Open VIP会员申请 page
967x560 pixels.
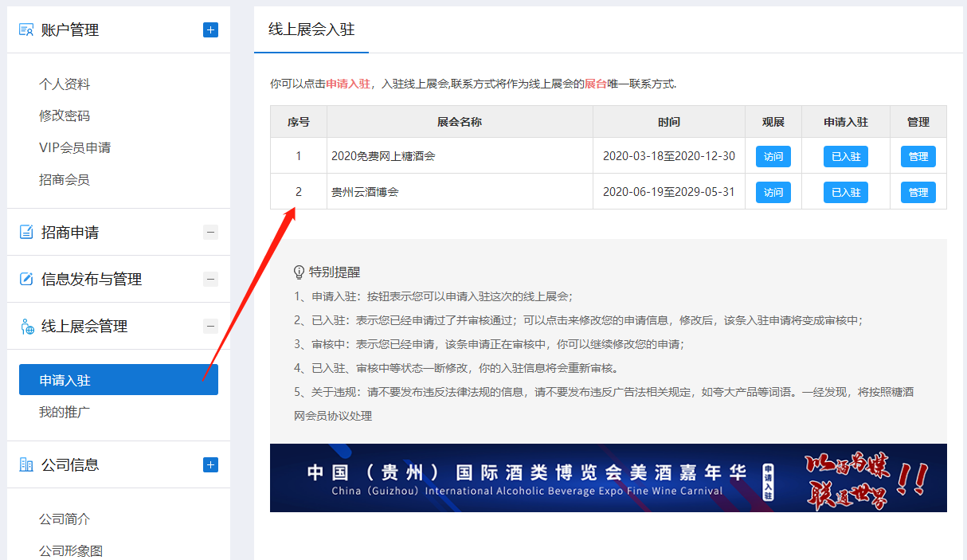75,148
